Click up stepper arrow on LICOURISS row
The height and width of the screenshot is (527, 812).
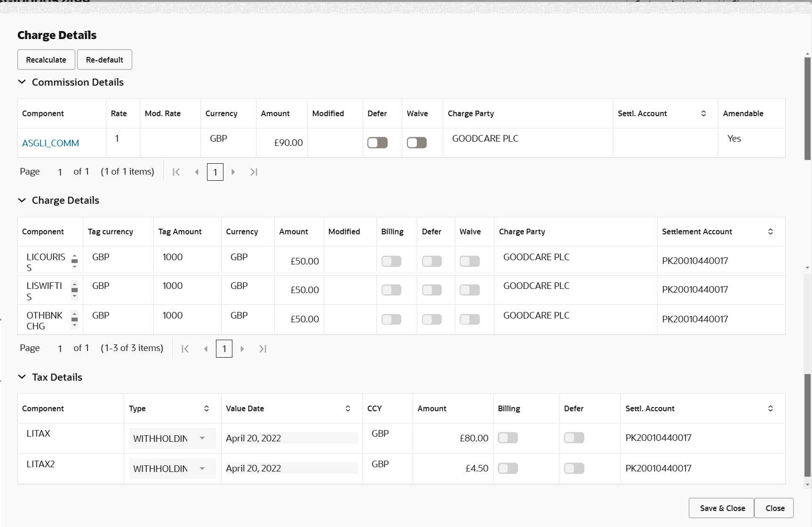click(75, 256)
